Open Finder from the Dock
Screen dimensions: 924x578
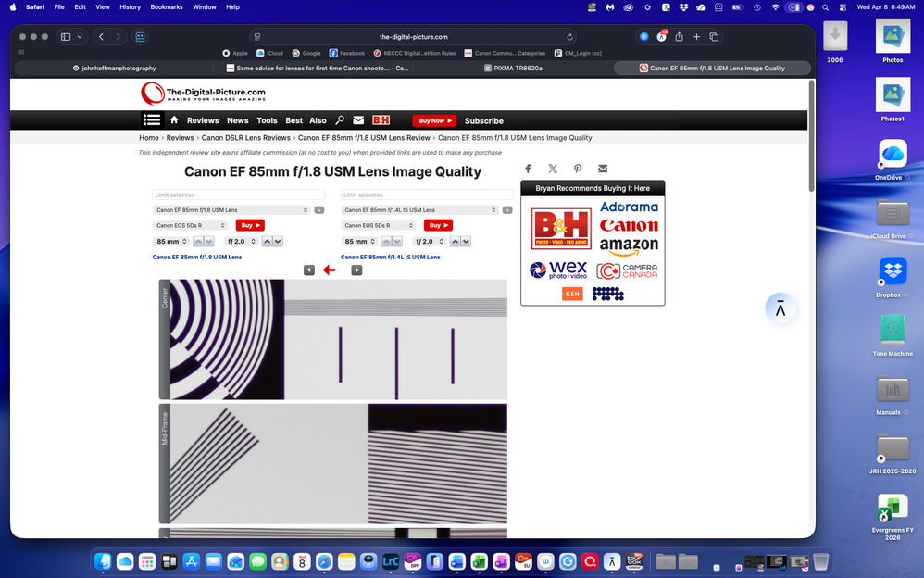click(103, 561)
